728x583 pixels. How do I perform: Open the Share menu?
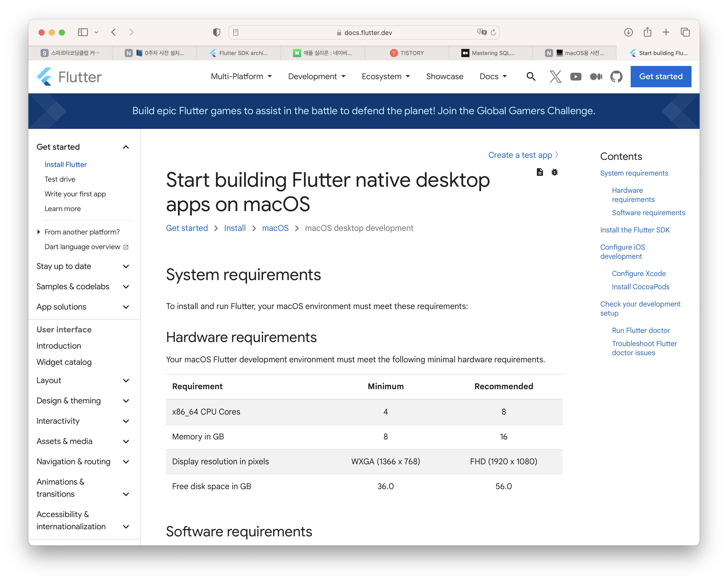[x=647, y=32]
